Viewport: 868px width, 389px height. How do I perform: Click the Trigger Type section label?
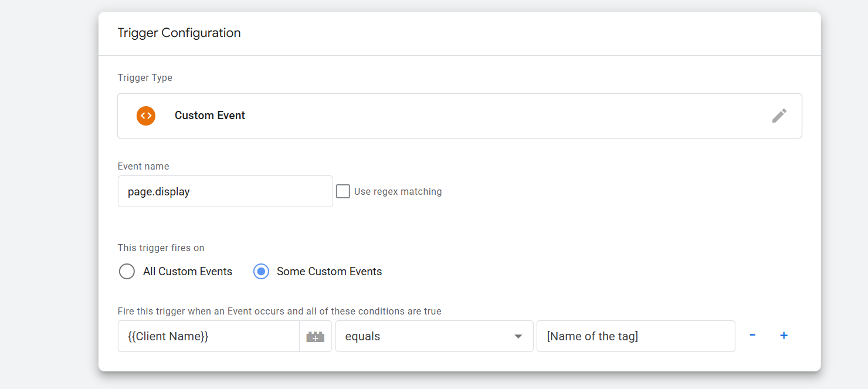(x=145, y=78)
